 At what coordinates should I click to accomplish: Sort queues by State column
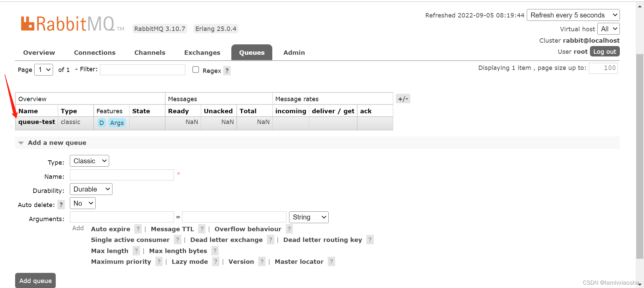[141, 111]
